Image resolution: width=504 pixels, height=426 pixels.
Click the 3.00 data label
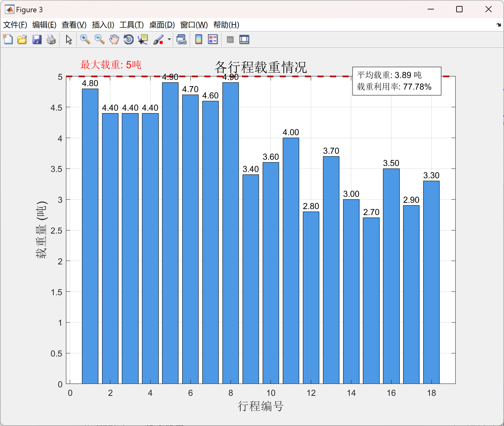pyautogui.click(x=351, y=194)
